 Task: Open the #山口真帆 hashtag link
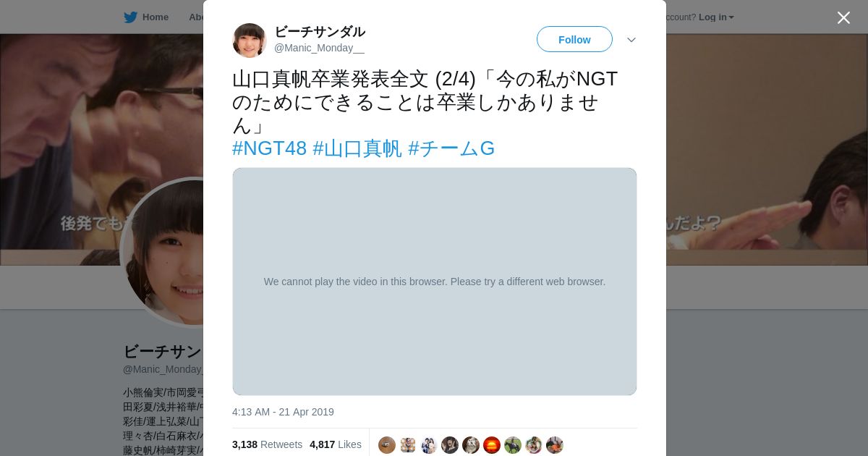tap(357, 148)
